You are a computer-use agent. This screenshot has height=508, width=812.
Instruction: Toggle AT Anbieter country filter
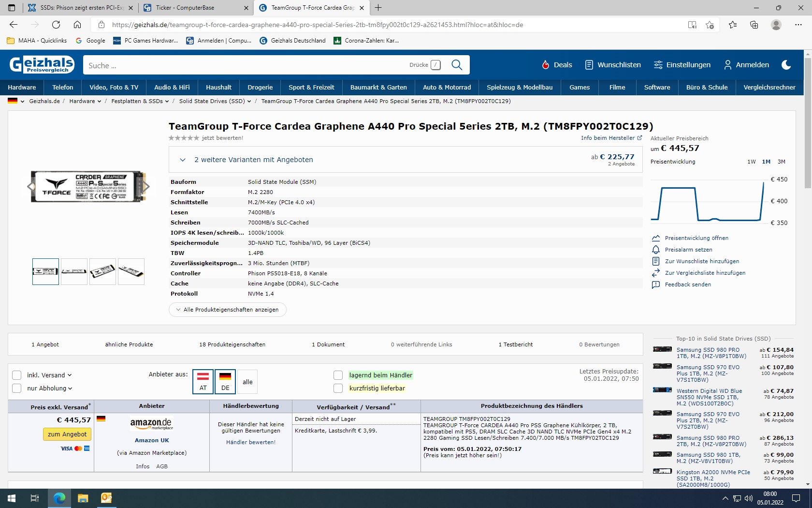tap(203, 382)
